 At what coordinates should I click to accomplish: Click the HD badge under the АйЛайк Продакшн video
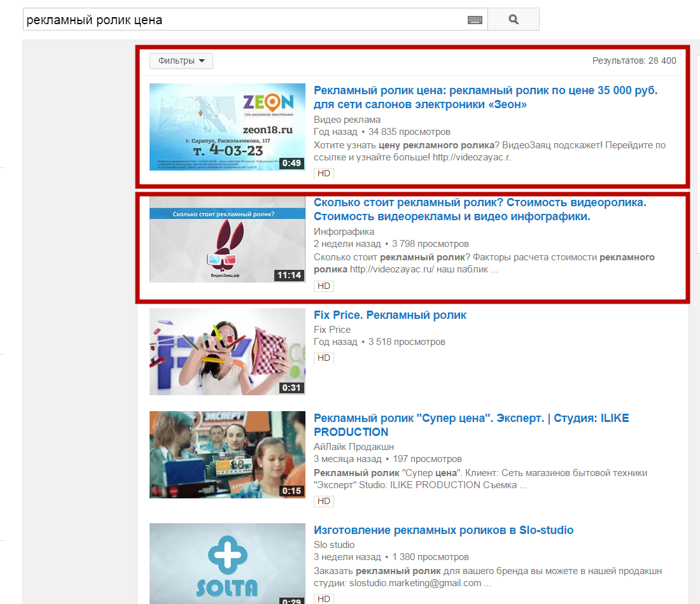pos(324,502)
